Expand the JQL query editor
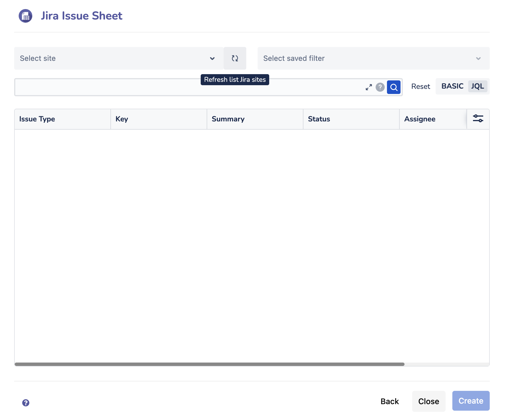Screen dimensions: 505x420 (x=369, y=87)
